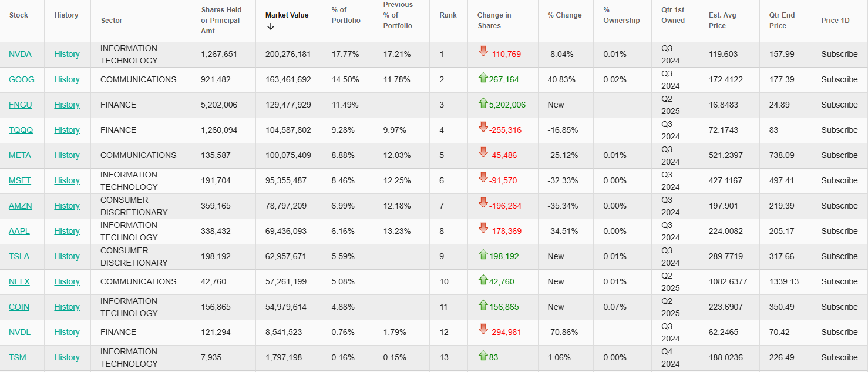
Task: Sort by Qtr End Price header
Action: pyautogui.click(x=782, y=21)
